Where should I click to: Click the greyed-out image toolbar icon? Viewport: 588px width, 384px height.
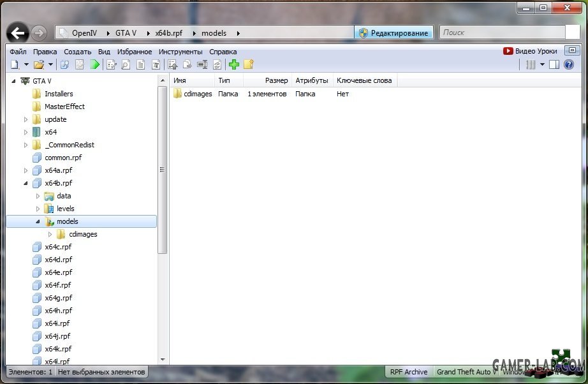point(80,64)
